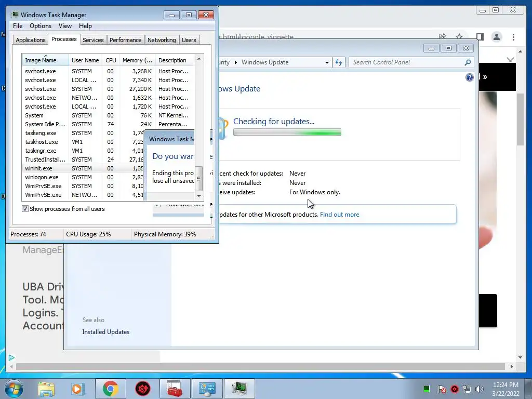Switch to the Networking tab
This screenshot has height=399, width=532.
(x=162, y=40)
